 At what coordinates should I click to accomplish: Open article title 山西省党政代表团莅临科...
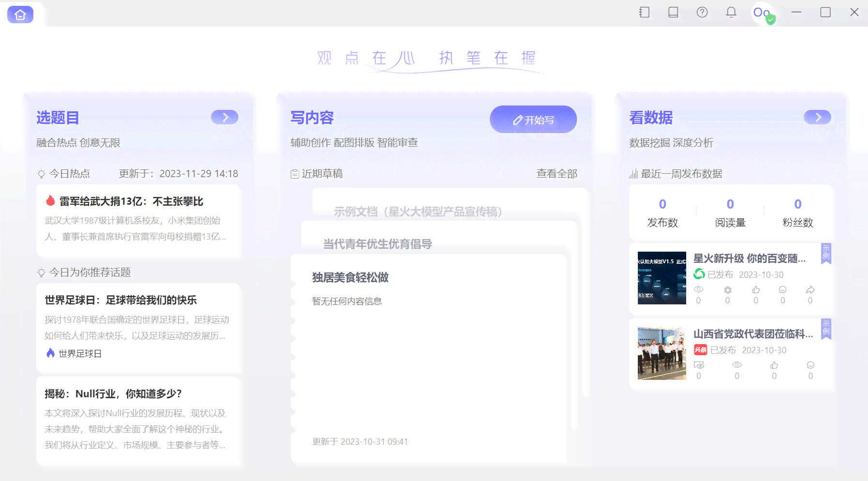[753, 334]
